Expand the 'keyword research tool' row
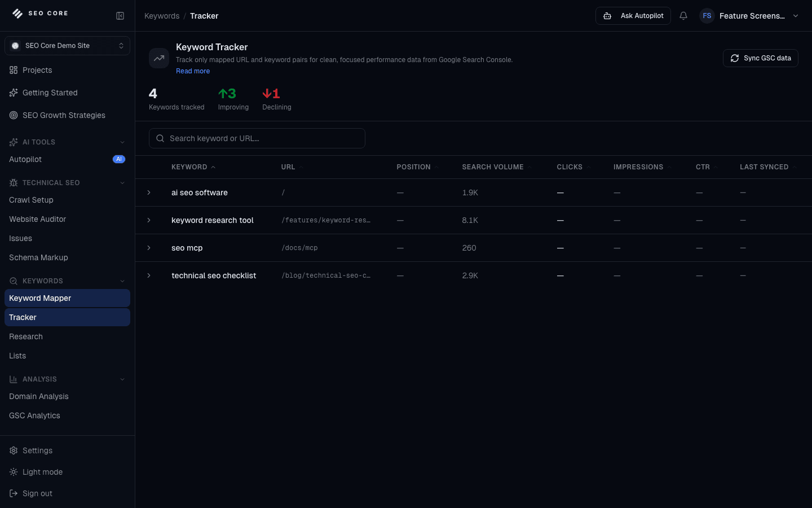Image resolution: width=812 pixels, height=508 pixels. pyautogui.click(x=149, y=220)
